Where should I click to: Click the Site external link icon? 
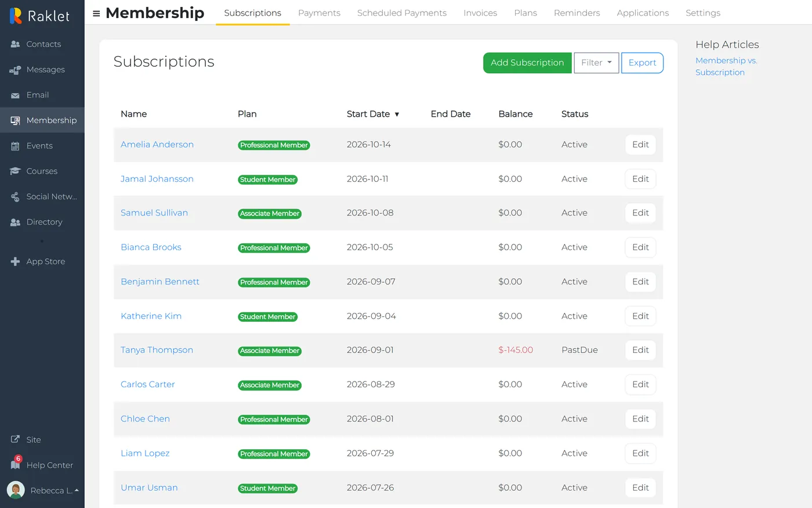(x=16, y=439)
